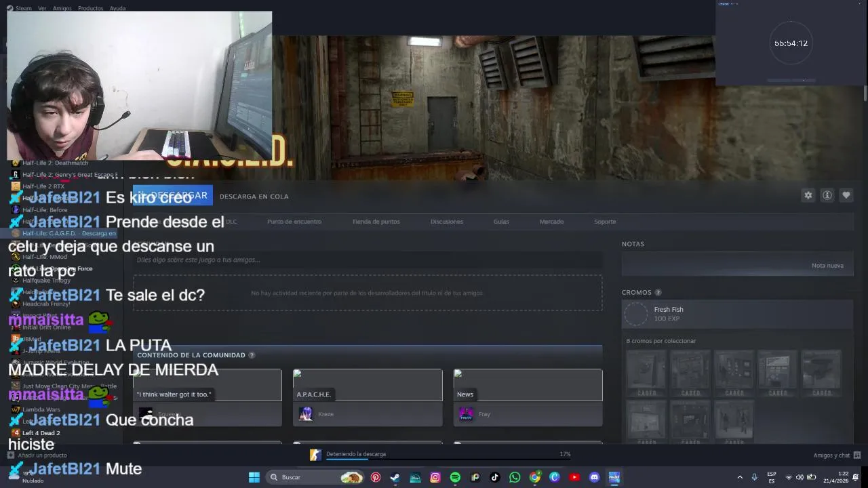
Task: Open "I think walter got it too." card
Action: pyautogui.click(x=207, y=397)
